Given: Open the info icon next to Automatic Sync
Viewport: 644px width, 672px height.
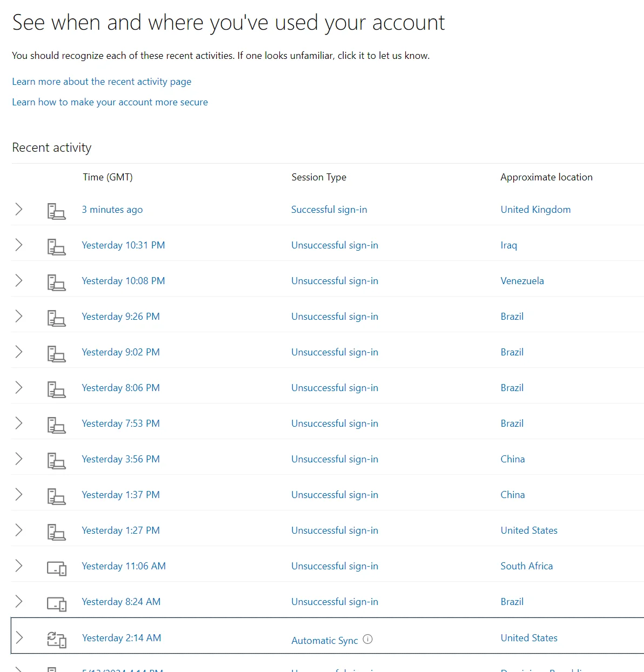Looking at the screenshot, I should [368, 639].
